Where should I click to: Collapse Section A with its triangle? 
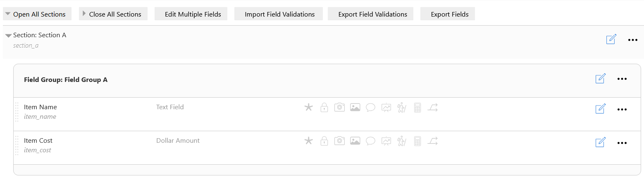coord(8,36)
